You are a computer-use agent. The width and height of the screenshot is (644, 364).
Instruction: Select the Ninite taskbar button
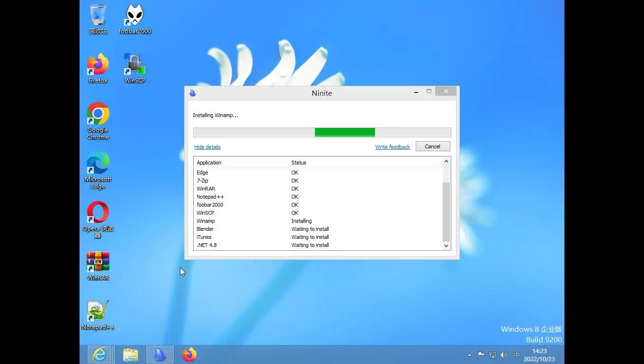[x=160, y=355]
